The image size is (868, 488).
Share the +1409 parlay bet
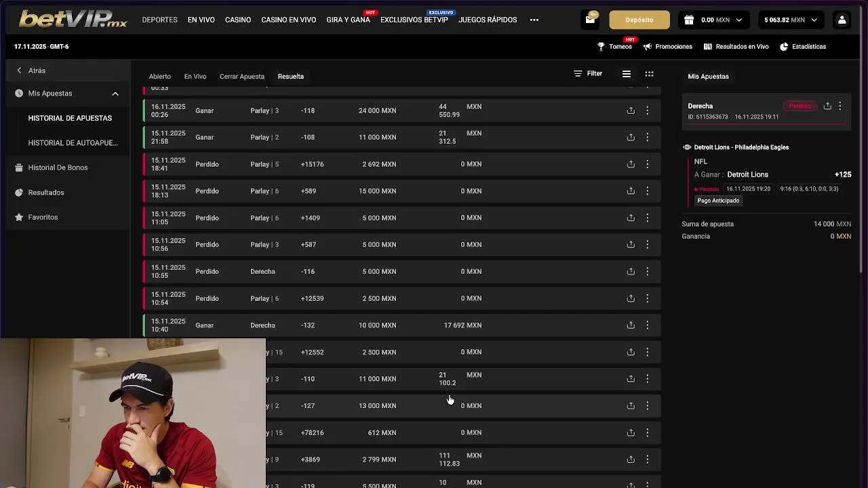coord(631,218)
